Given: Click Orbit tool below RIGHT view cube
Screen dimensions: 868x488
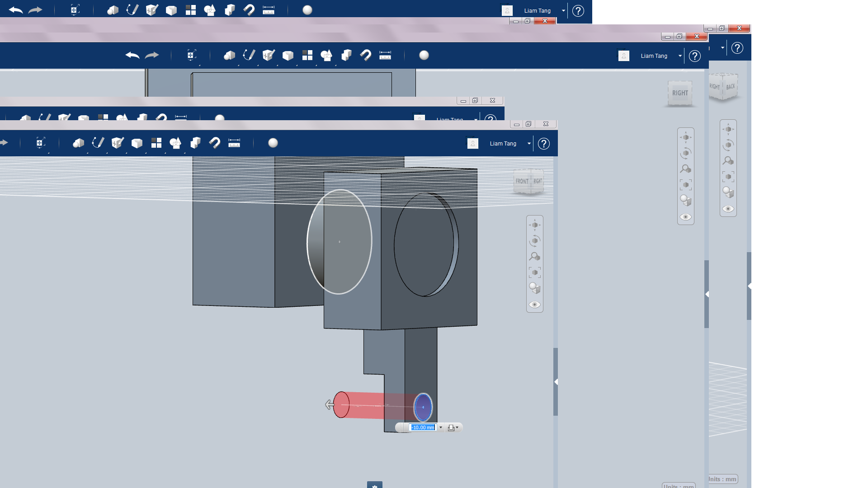Looking at the screenshot, I should click(686, 153).
